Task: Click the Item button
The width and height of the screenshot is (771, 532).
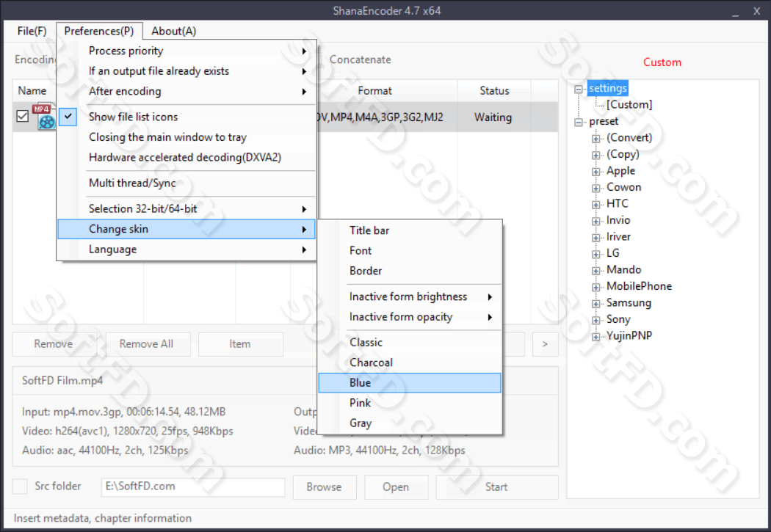Action: pyautogui.click(x=240, y=344)
